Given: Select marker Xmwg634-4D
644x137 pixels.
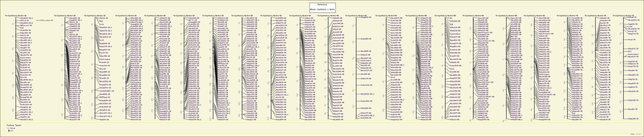Looking at the screenshot, I should click(366, 17).
